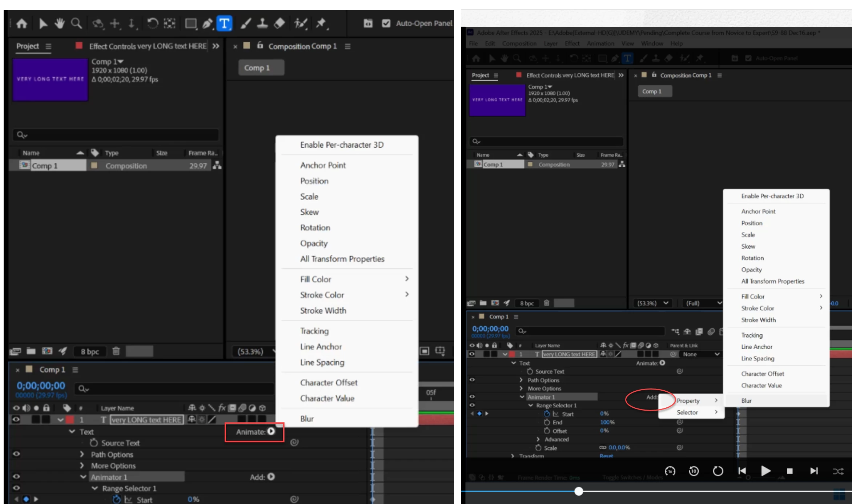Hide the very LONG text HERE layer
Viewport: 852px width, 504px height.
[16, 419]
